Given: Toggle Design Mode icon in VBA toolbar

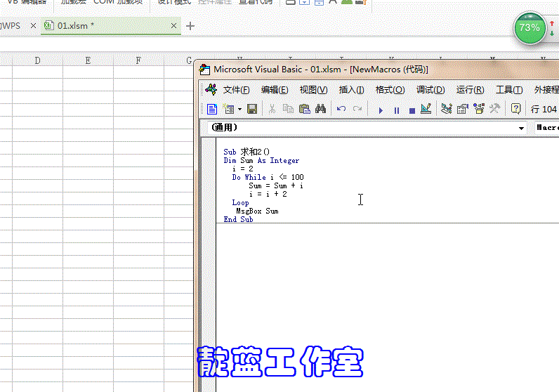Looking at the screenshot, I should (426, 109).
